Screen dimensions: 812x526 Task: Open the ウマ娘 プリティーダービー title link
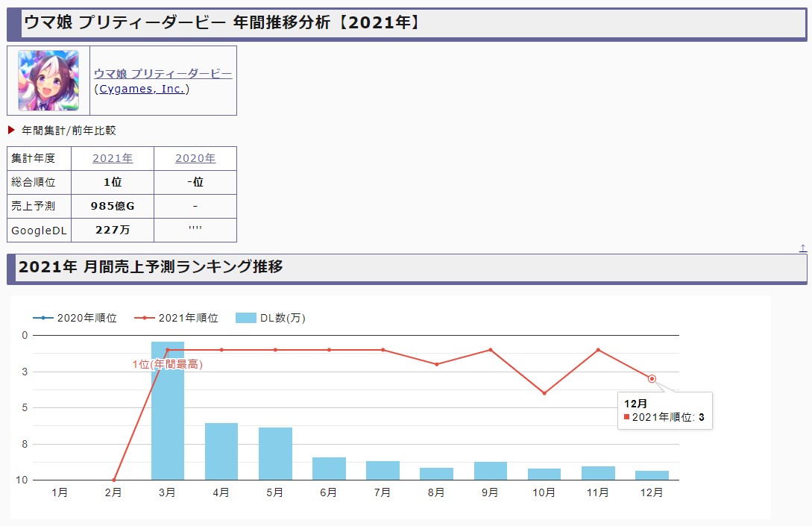pyautogui.click(x=163, y=74)
